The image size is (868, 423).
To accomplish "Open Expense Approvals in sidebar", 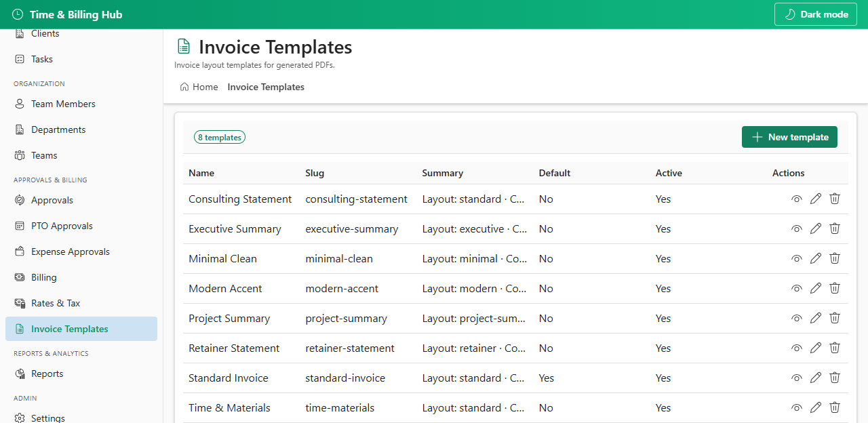I will pos(81,251).
